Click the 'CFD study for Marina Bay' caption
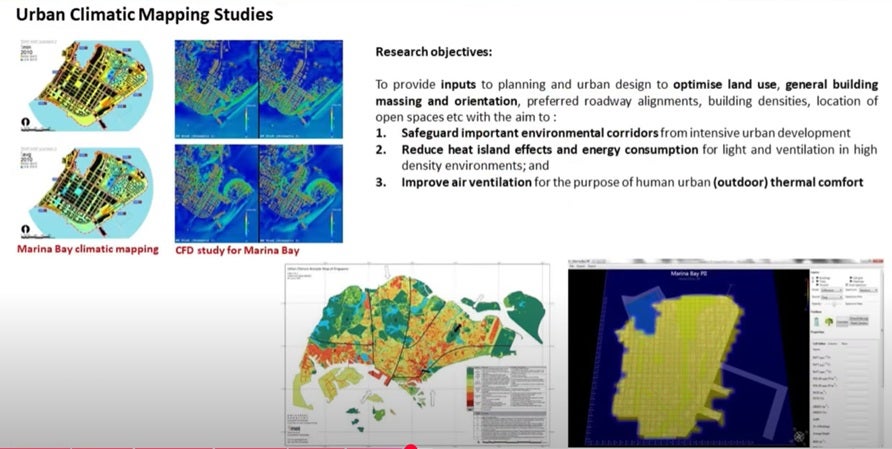Viewport: 892px width, 449px height. [237, 250]
